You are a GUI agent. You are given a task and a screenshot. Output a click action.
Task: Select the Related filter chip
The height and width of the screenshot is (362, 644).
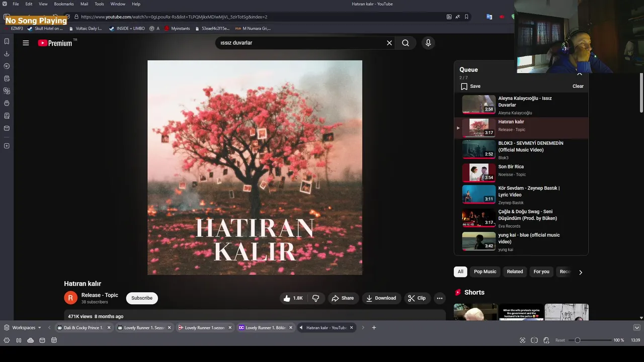(515, 271)
